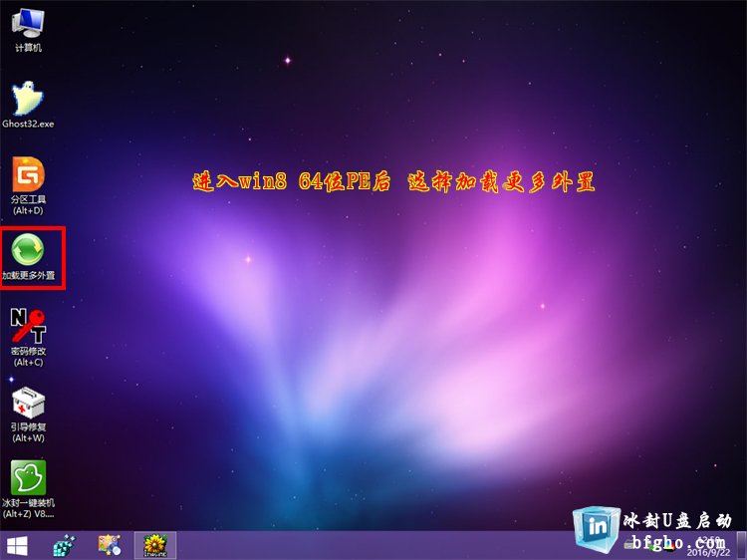Open the 计算机 (Computer) desktop icon
The height and width of the screenshot is (560, 747).
28,30
